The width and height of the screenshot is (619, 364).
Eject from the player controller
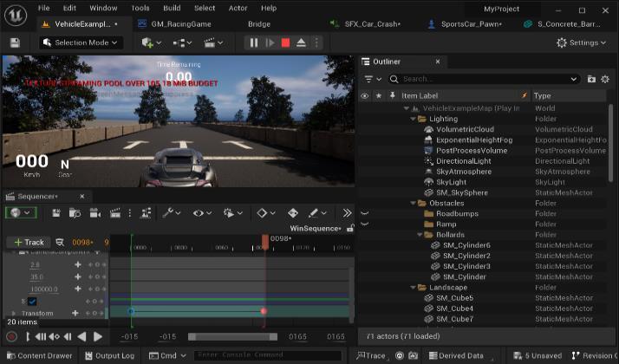tap(301, 42)
